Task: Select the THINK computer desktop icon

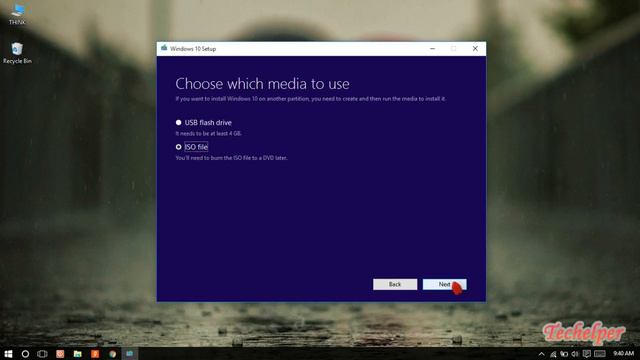Action: pos(17,14)
